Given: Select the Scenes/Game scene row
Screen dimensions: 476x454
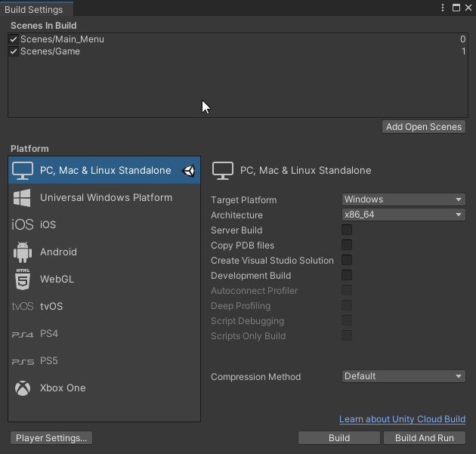Looking at the screenshot, I should (x=238, y=51).
